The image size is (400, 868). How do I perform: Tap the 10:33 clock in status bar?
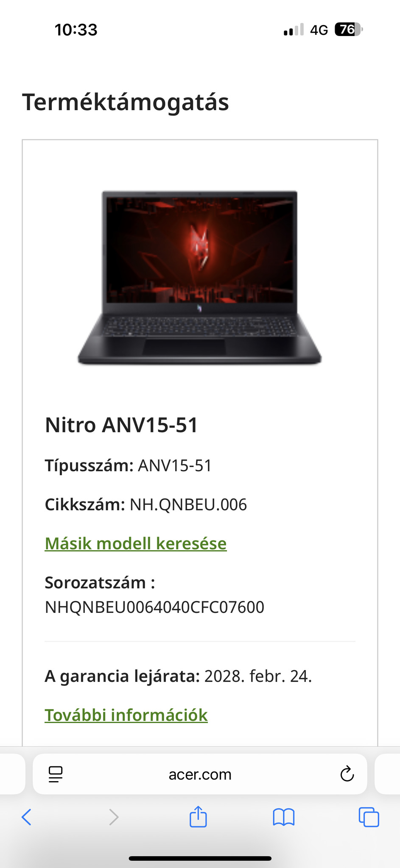[x=76, y=30]
